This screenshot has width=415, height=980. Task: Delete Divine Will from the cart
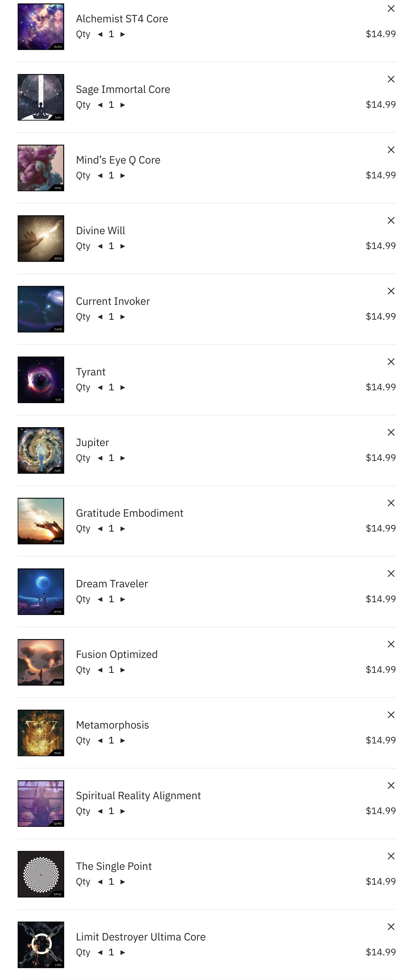coord(391,221)
